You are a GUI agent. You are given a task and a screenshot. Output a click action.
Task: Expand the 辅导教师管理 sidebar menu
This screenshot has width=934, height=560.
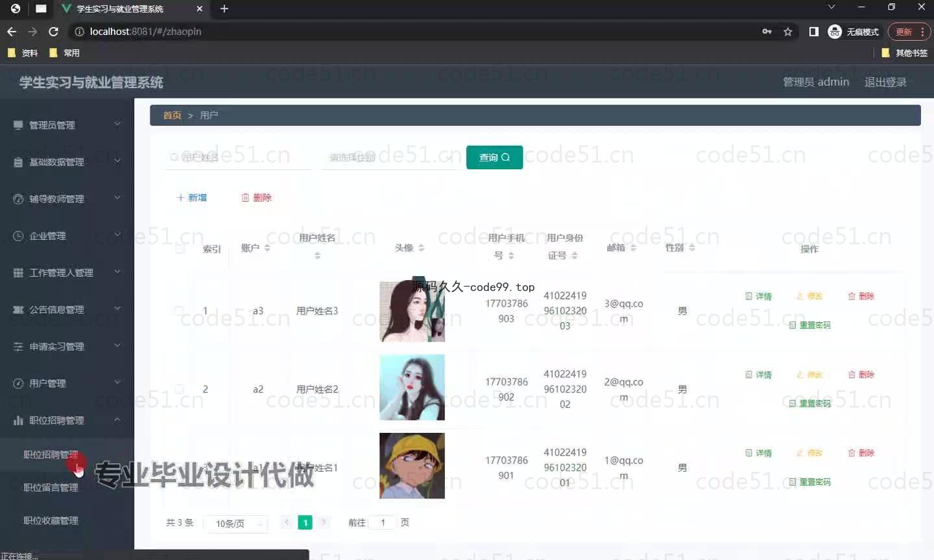[x=67, y=198]
